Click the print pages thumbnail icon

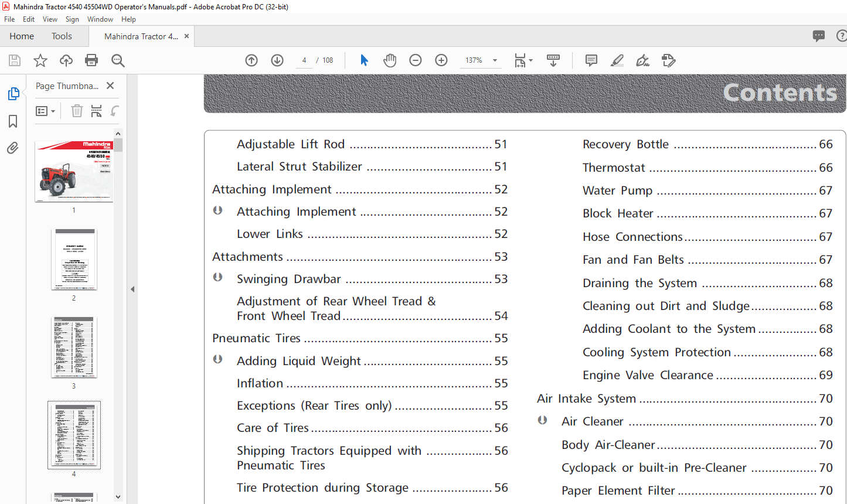point(97,111)
